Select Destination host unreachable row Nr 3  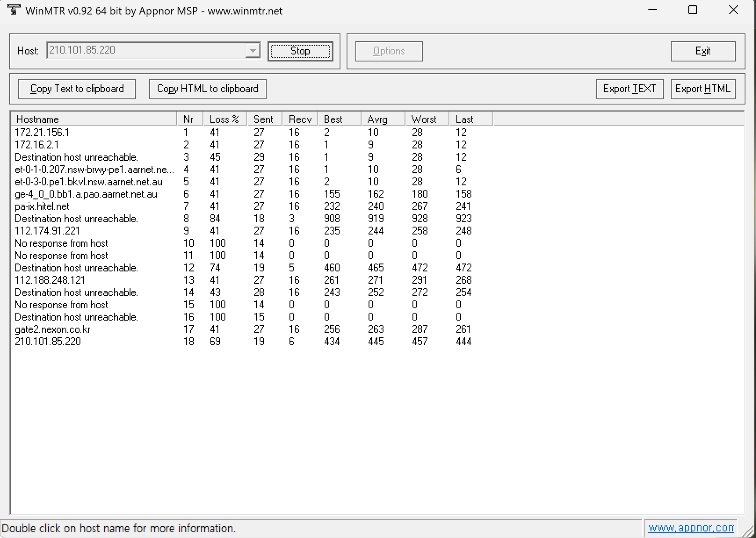point(253,157)
